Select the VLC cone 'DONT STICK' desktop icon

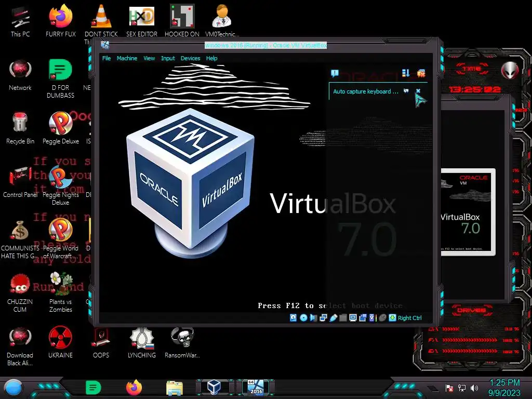pyautogui.click(x=101, y=21)
